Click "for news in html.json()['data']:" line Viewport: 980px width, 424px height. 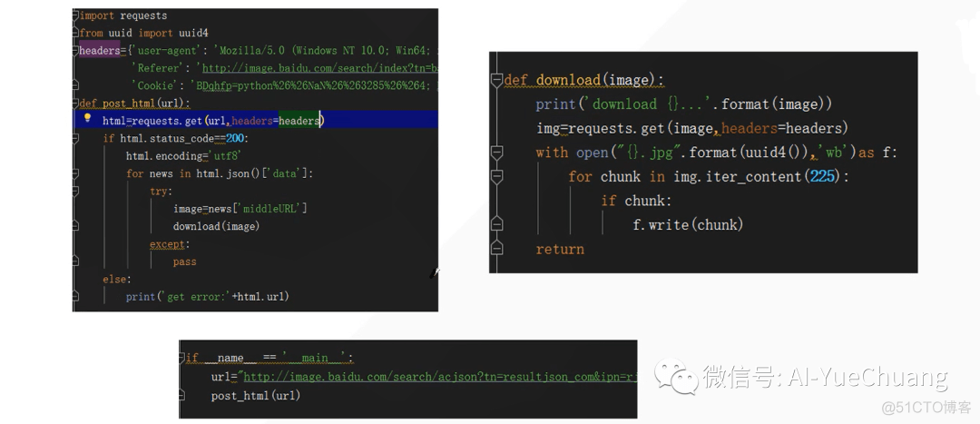pyautogui.click(x=220, y=173)
